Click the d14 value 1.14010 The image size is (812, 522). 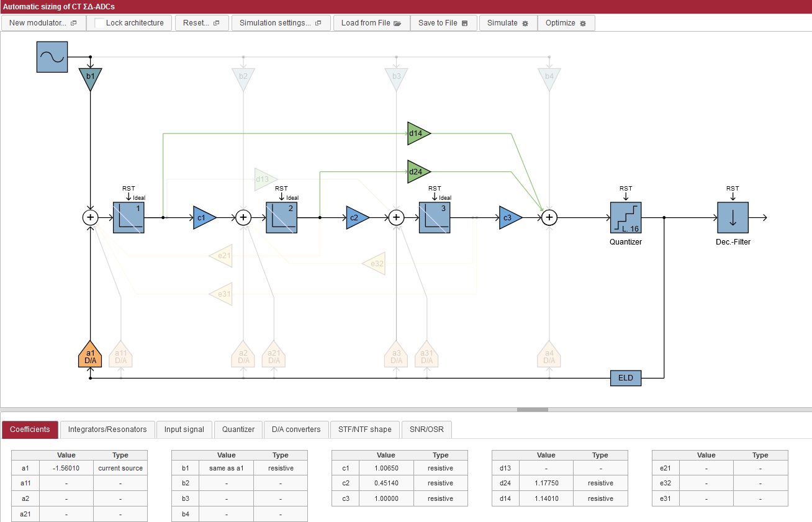546,499
